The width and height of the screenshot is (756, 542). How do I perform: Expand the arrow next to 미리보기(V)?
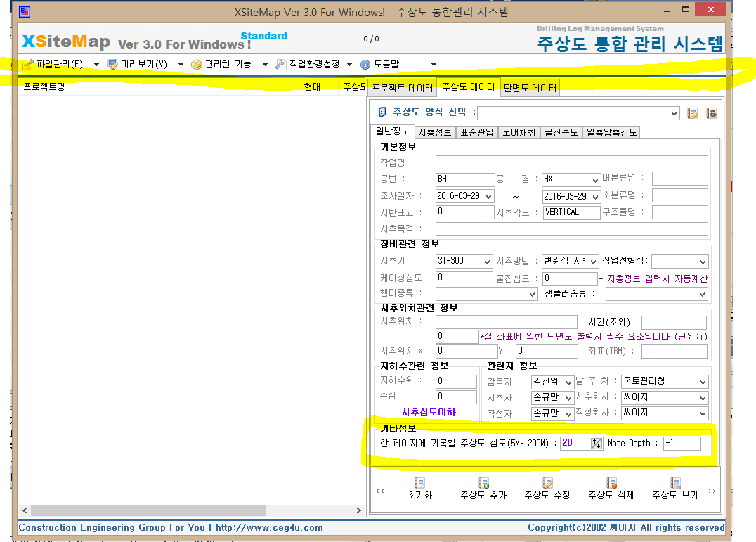(181, 65)
